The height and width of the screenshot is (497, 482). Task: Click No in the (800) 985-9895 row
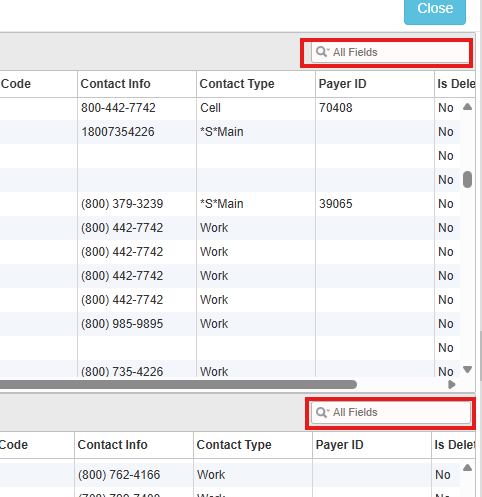[446, 324]
